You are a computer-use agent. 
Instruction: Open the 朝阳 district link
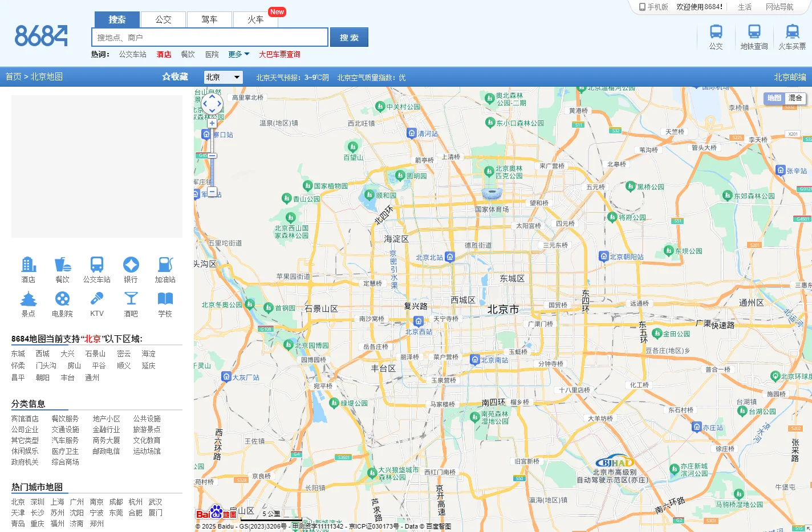click(43, 377)
